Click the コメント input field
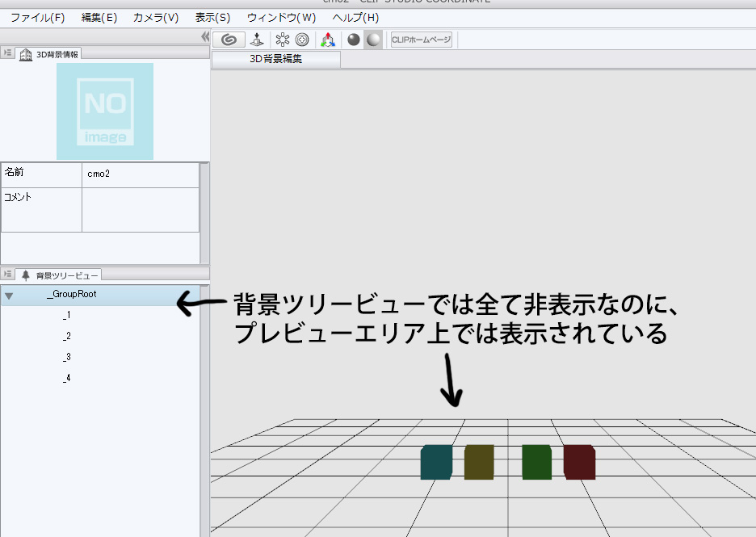This screenshot has height=537, width=756. (140, 210)
